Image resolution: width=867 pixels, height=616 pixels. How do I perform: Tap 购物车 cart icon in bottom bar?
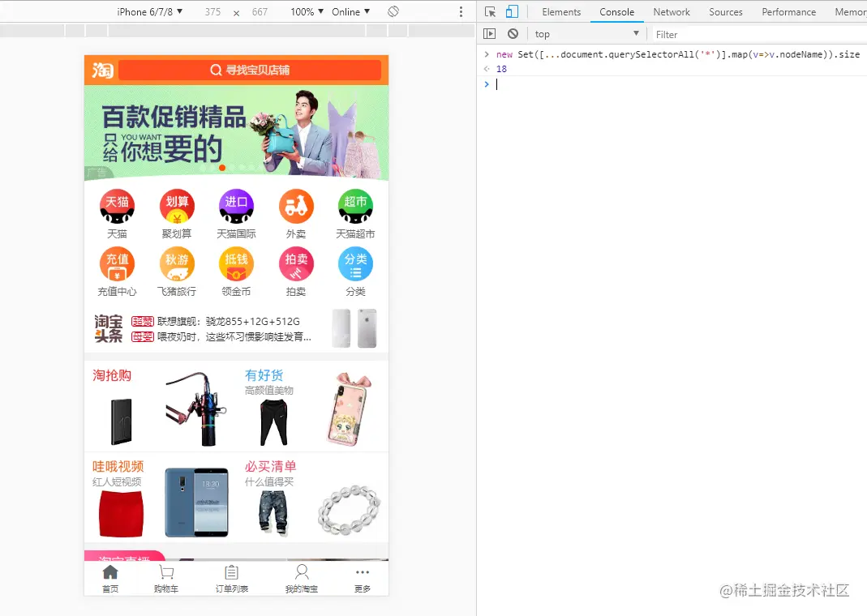166,572
